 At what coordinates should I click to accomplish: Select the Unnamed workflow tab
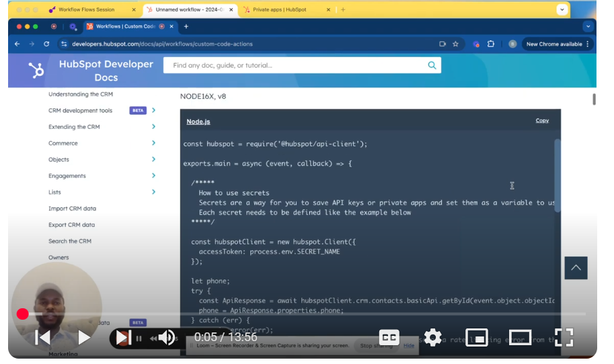pos(190,10)
